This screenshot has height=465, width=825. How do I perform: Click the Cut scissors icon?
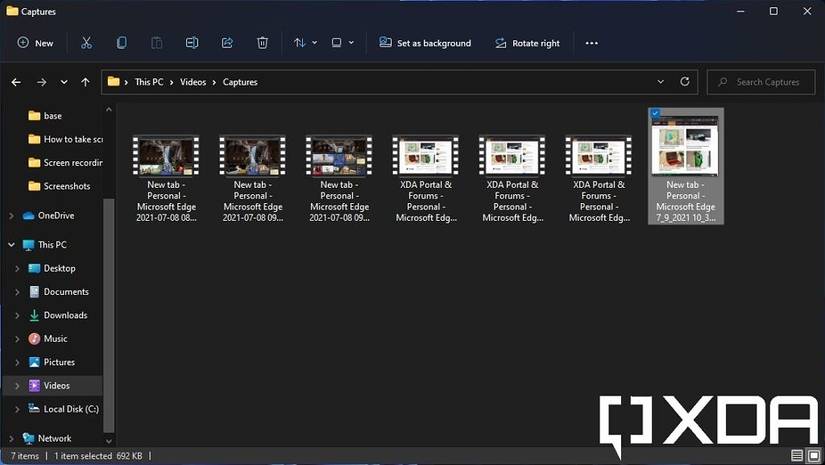86,43
